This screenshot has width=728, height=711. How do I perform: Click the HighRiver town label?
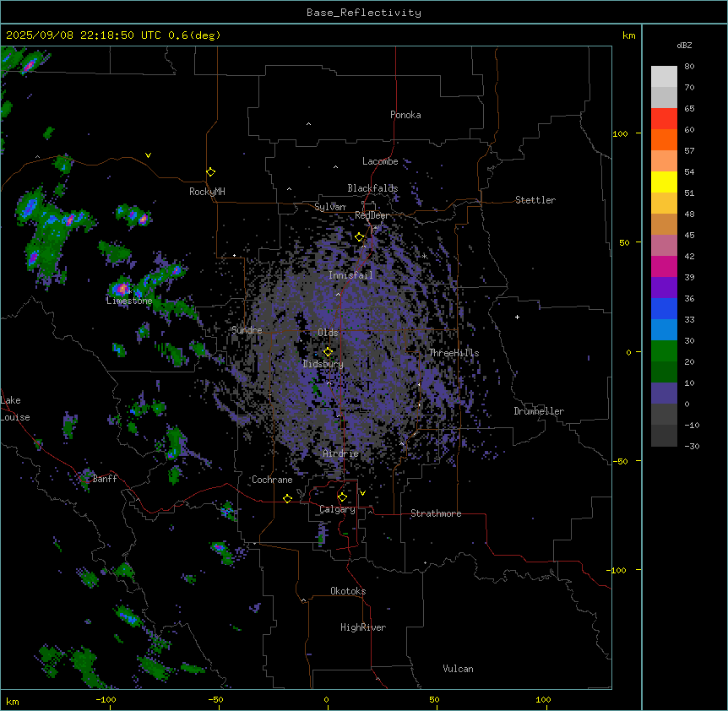pos(363,627)
